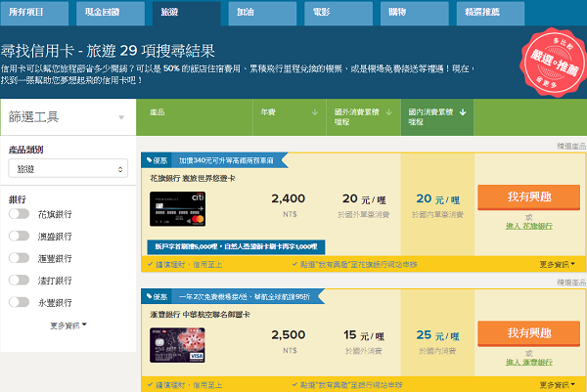587x392 pixels.
Task: Toggle the 花旗銀行 filter switch
Action: pos(19,214)
